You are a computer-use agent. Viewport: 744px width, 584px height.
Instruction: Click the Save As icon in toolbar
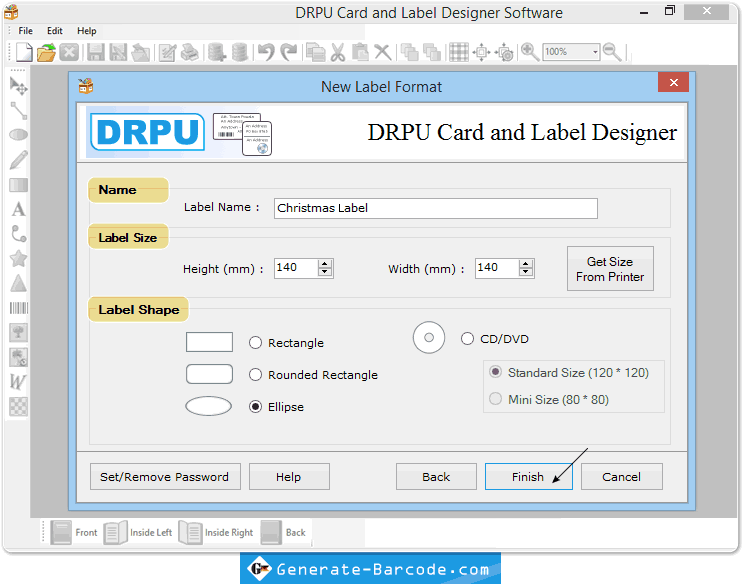(x=118, y=52)
